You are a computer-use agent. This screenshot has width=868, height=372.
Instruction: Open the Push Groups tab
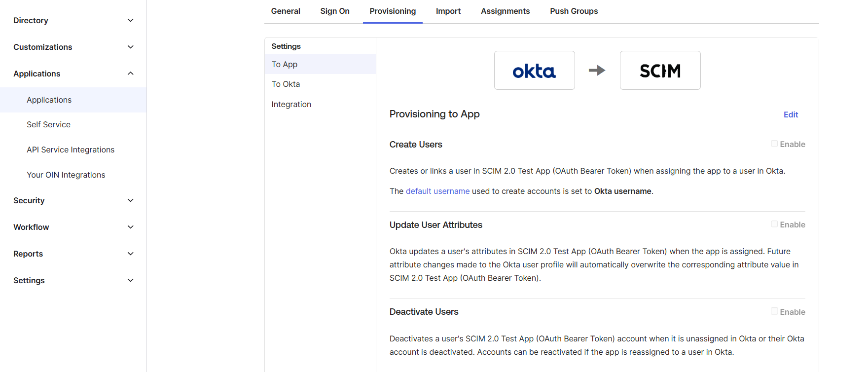574,11
